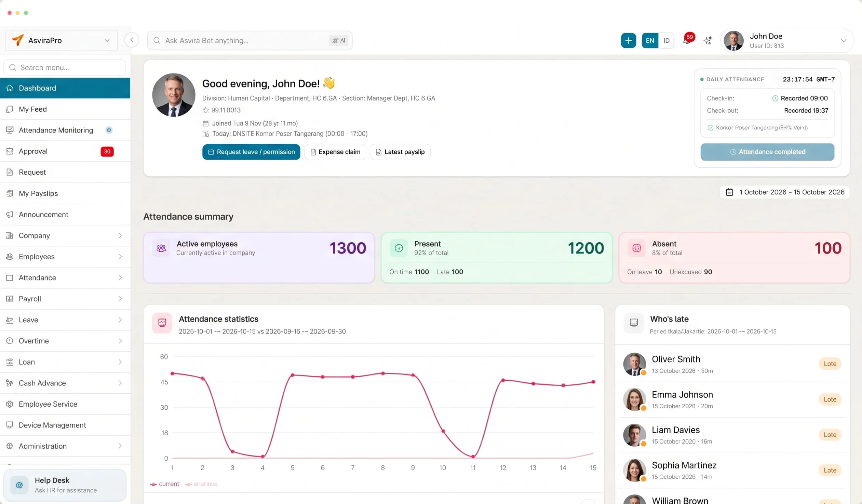Switch language to EN

[x=650, y=40]
